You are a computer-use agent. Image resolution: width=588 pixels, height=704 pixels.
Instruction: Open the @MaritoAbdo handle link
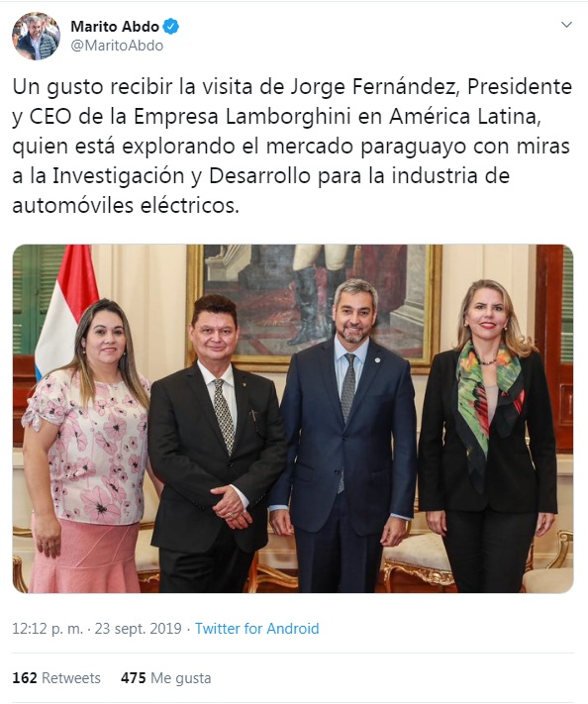pos(117,46)
